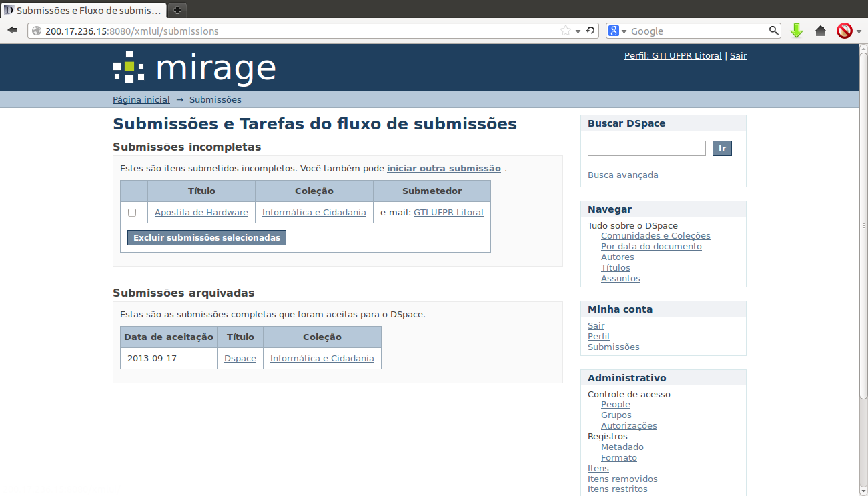Click the browser back arrow button
This screenshot has width=868, height=496.
click(x=12, y=31)
